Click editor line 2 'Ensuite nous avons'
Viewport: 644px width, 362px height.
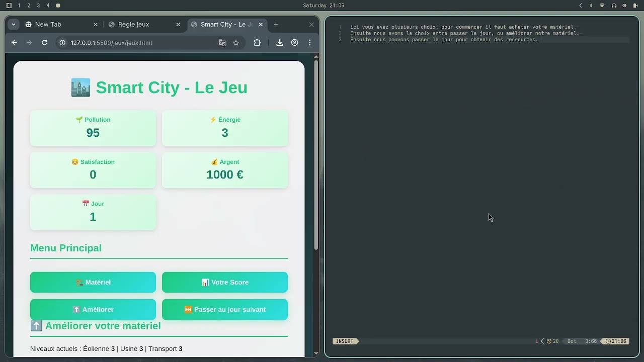click(x=464, y=33)
